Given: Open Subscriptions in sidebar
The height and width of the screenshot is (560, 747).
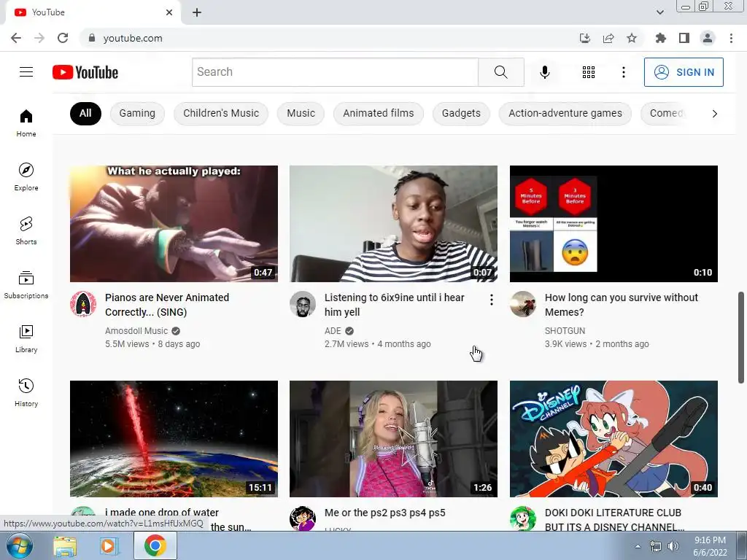Looking at the screenshot, I should coord(26,284).
